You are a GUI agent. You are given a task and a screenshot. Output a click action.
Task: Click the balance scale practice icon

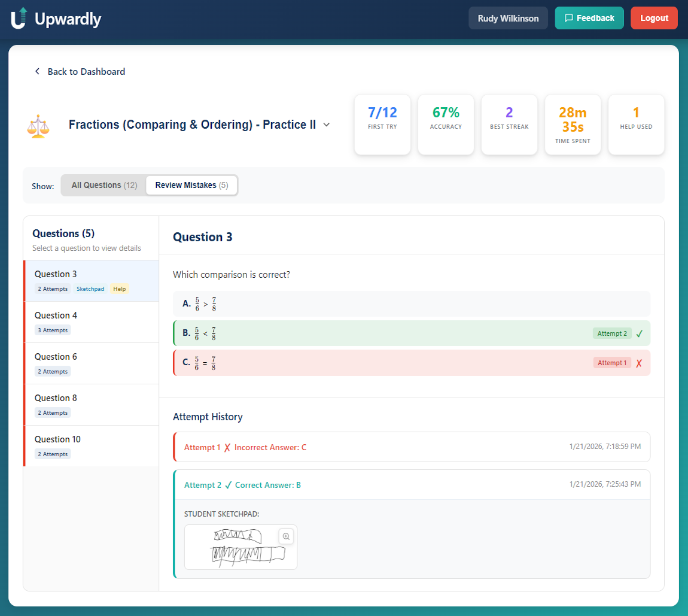pyautogui.click(x=38, y=126)
